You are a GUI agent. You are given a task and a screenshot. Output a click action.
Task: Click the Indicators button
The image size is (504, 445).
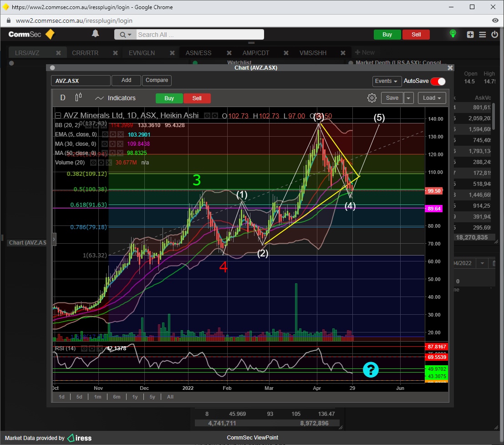[116, 98]
